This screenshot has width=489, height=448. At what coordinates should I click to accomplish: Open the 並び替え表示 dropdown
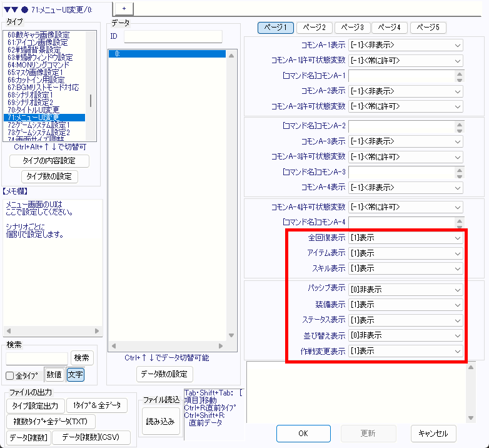click(x=406, y=335)
